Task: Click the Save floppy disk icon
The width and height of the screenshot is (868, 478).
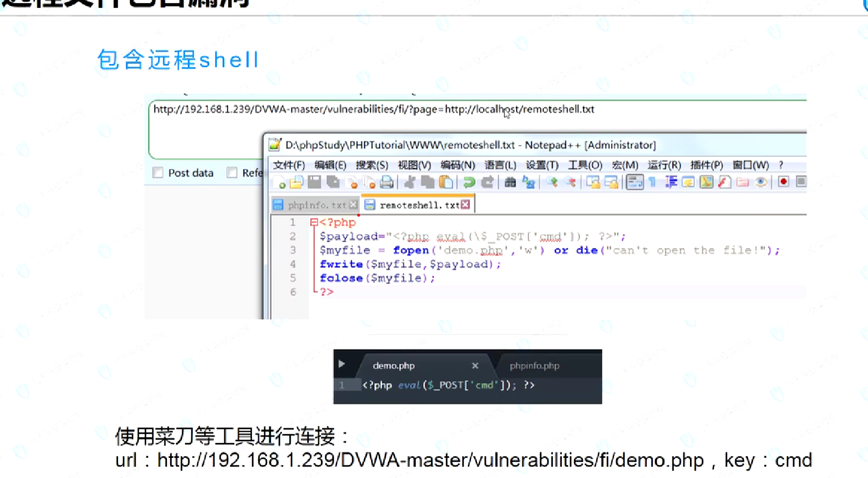Action: pos(315,183)
